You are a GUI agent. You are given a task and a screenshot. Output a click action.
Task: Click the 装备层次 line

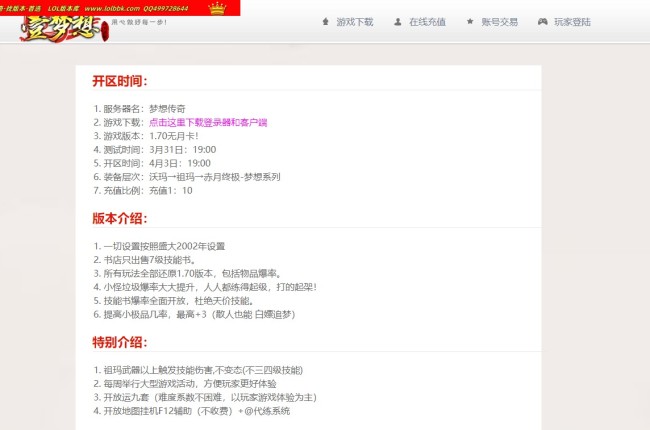187,177
